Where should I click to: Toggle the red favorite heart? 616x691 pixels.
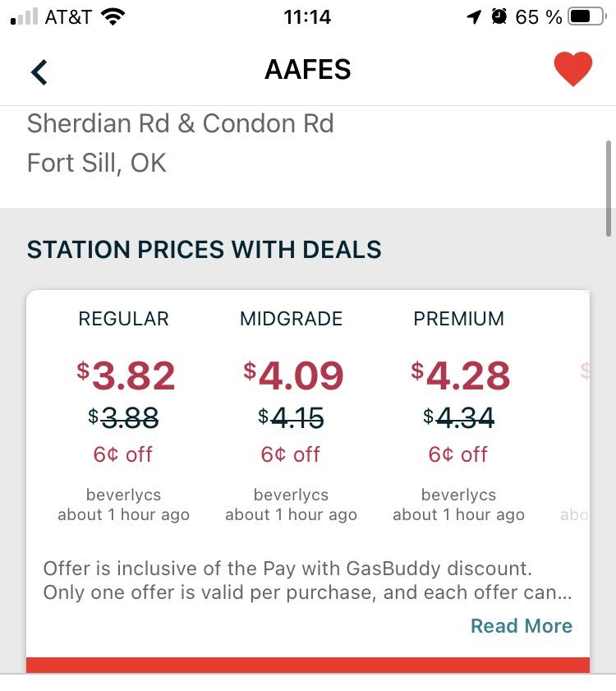572,69
